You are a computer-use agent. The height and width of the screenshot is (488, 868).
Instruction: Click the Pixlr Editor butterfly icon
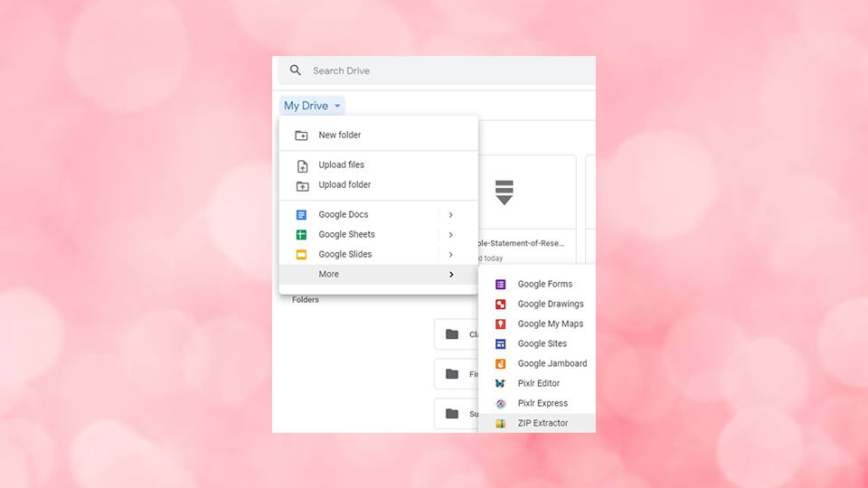[500, 383]
